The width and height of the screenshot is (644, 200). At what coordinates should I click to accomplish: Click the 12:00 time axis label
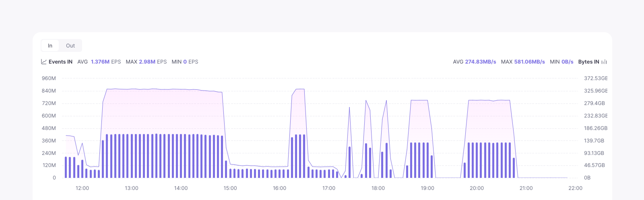(82, 188)
